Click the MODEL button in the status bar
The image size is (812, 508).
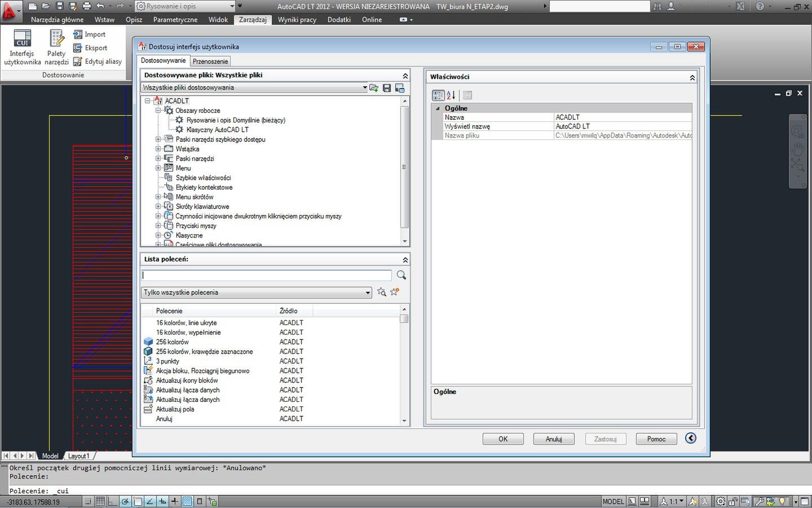pos(614,501)
